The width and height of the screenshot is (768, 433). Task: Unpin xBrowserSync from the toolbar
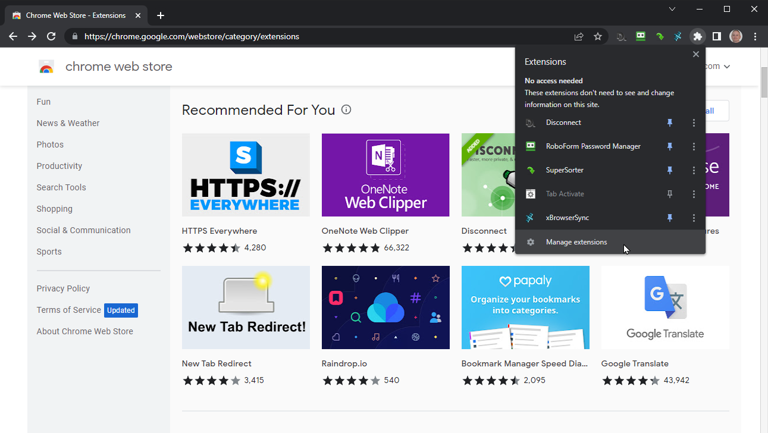[x=670, y=217]
